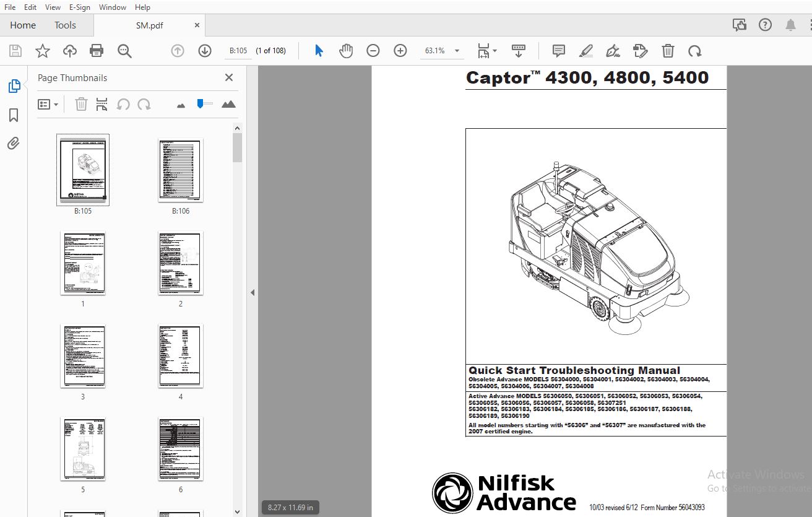Select thumbnail of page B:106

180,169
